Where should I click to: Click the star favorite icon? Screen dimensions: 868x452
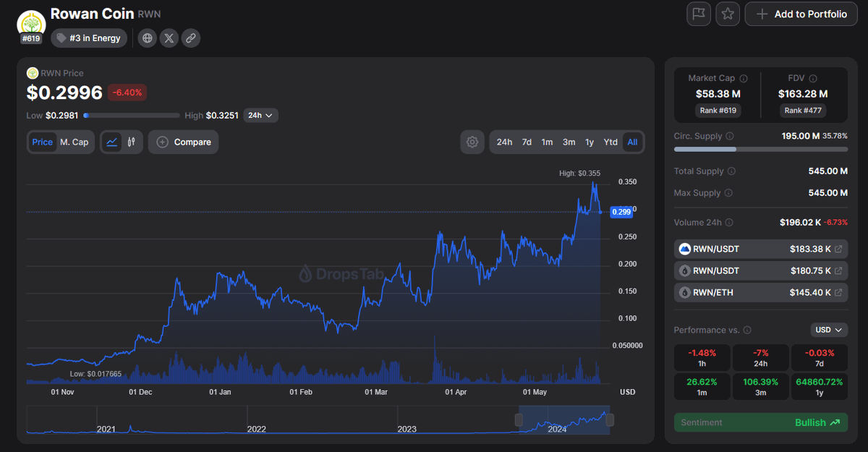pyautogui.click(x=728, y=14)
